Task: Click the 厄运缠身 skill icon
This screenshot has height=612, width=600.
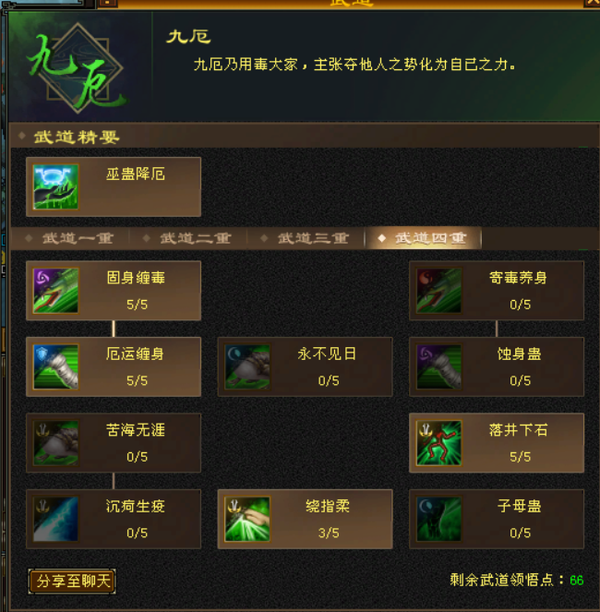Action: coord(55,366)
